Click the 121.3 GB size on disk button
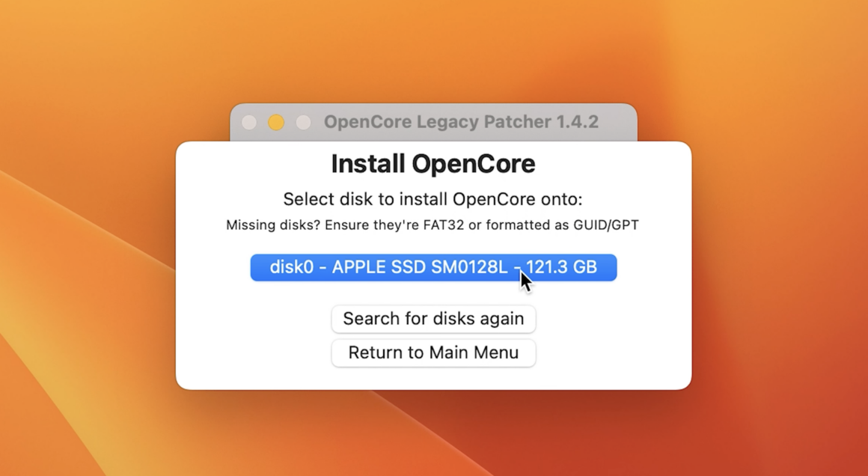The width and height of the screenshot is (868, 476). [x=561, y=267]
